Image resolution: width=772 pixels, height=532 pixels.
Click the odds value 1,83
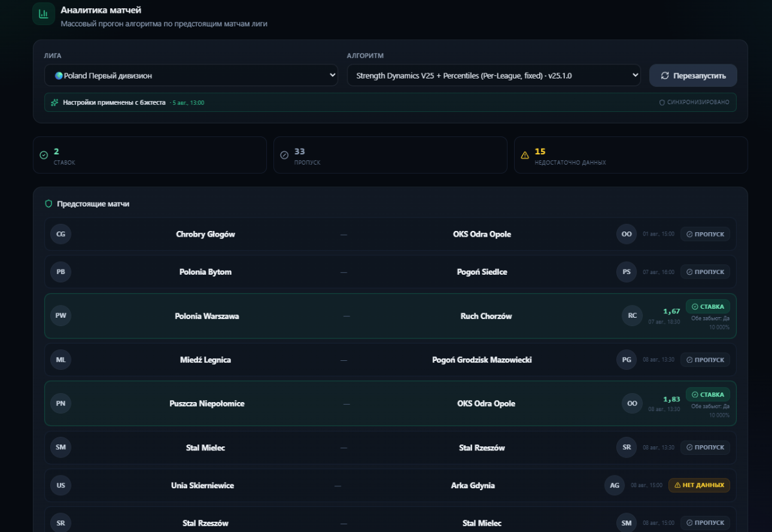point(672,399)
